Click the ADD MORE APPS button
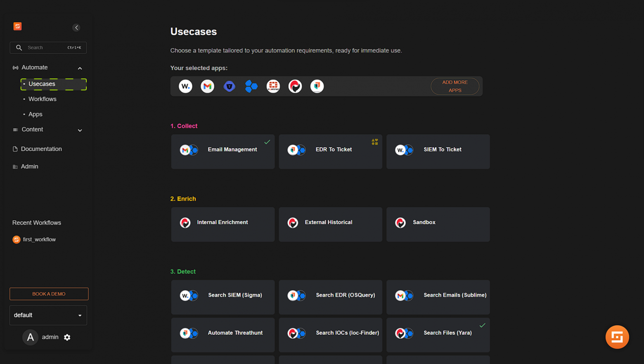 point(455,86)
